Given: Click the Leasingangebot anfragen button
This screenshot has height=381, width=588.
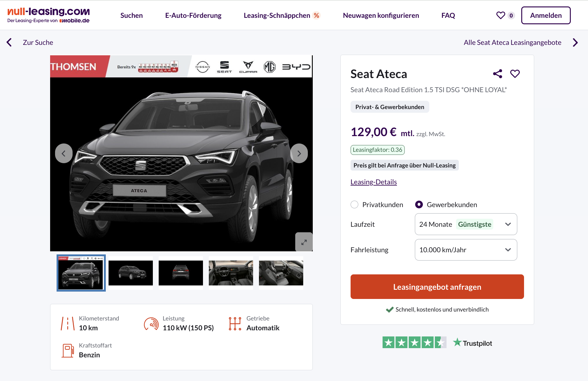Looking at the screenshot, I should coord(437,287).
